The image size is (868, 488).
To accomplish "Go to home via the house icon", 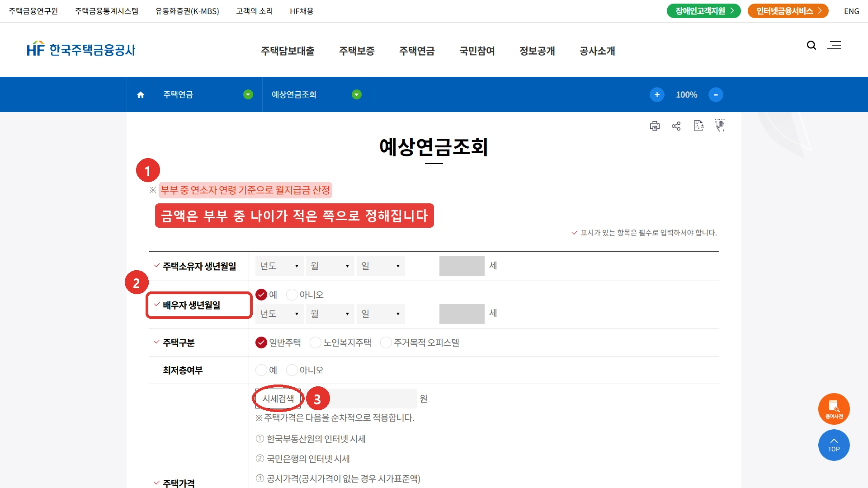I will pos(141,95).
